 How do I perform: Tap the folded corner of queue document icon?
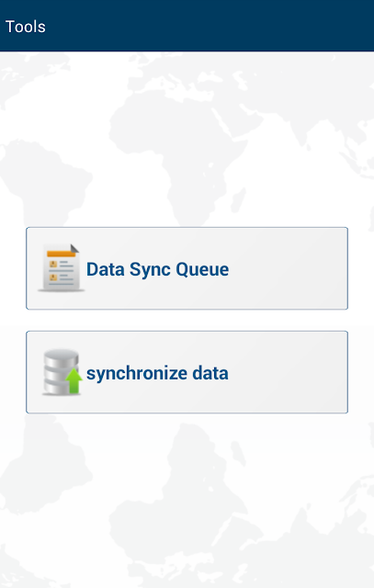tap(74, 248)
